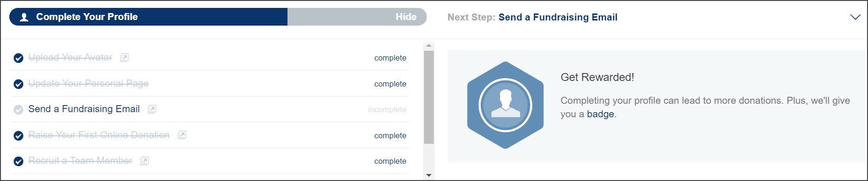Click the Complete Your Profile progress bar
Screen dimensions: 868x181
pos(218,17)
